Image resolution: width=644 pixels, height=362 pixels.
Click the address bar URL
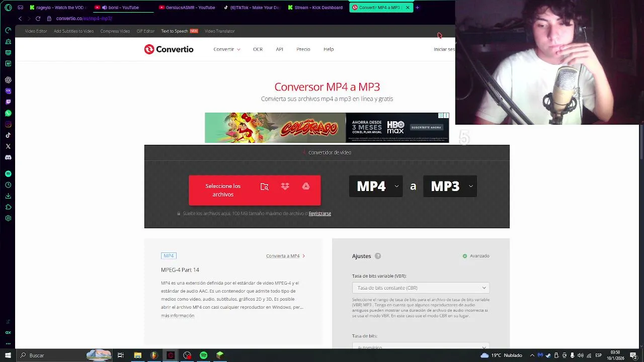pos(84,19)
